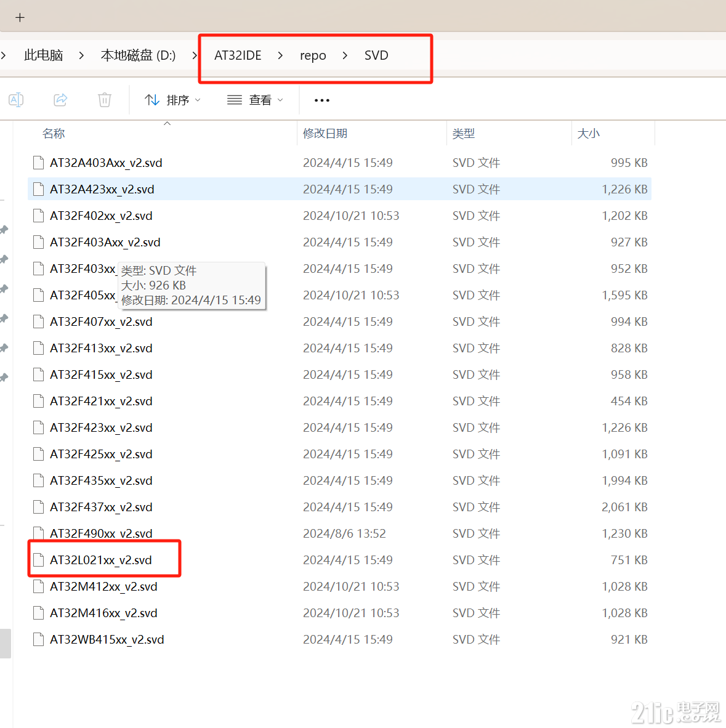726x728 pixels.
Task: Navigate to 此电脑 in the address bar
Action: pyautogui.click(x=44, y=55)
